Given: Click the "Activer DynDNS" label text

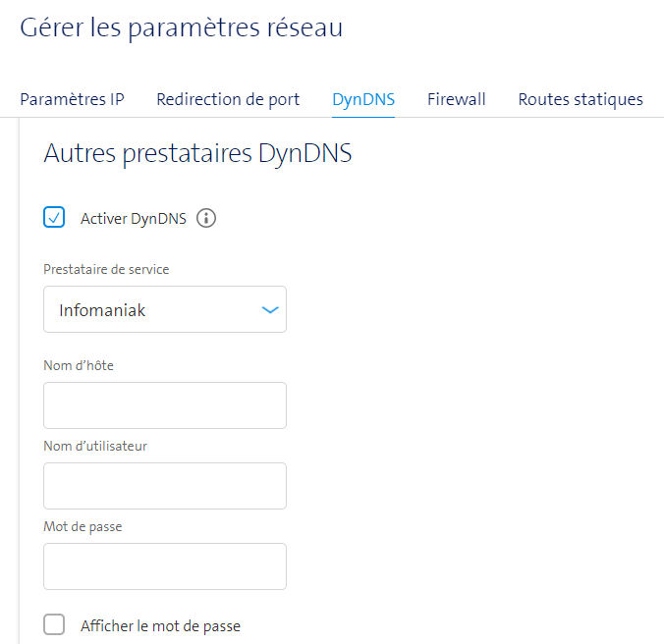Looking at the screenshot, I should pos(133,219).
